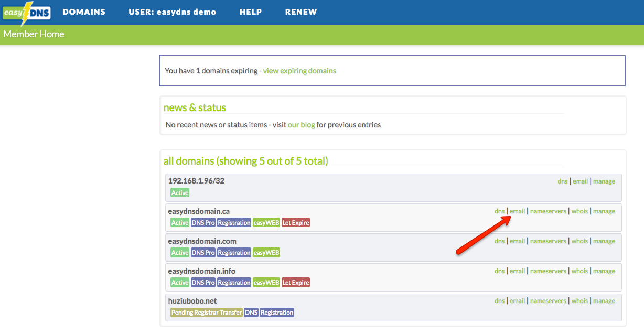The width and height of the screenshot is (644, 334).
Task: Click the DNS badge for huziubobo.net
Action: coord(251,313)
